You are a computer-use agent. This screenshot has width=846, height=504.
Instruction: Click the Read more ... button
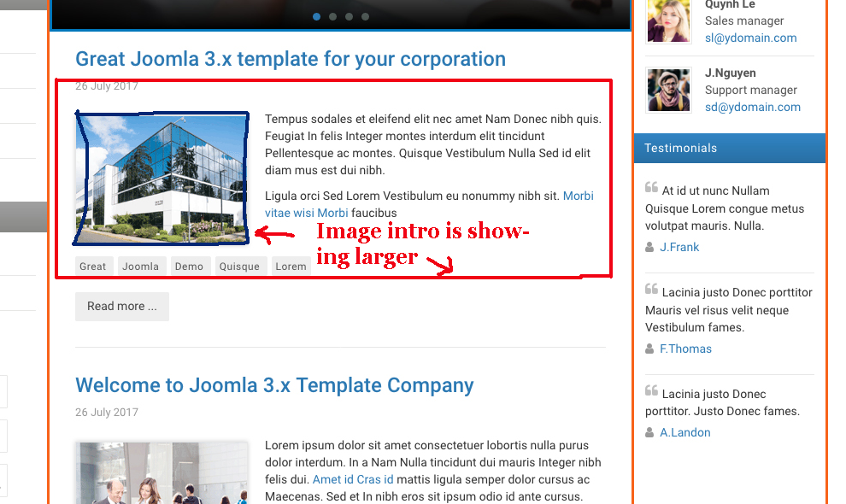122,307
